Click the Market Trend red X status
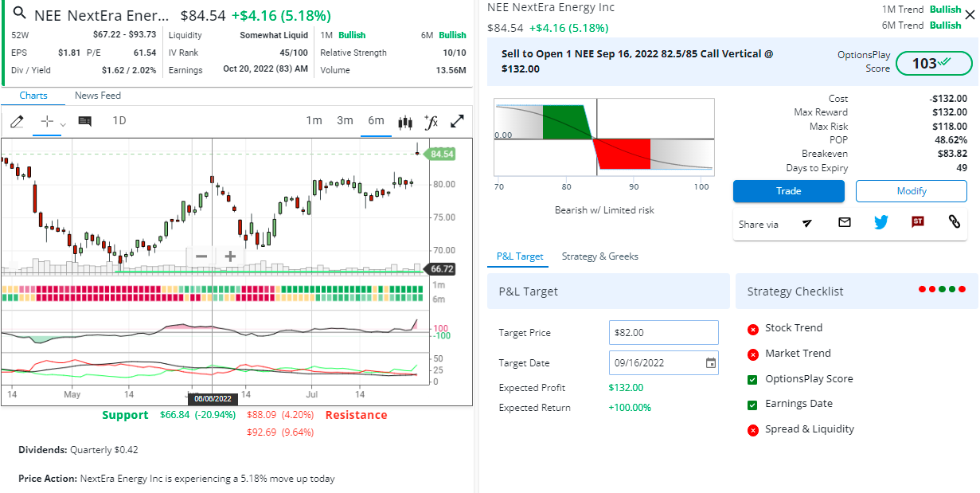Image resolution: width=980 pixels, height=493 pixels. click(x=752, y=354)
